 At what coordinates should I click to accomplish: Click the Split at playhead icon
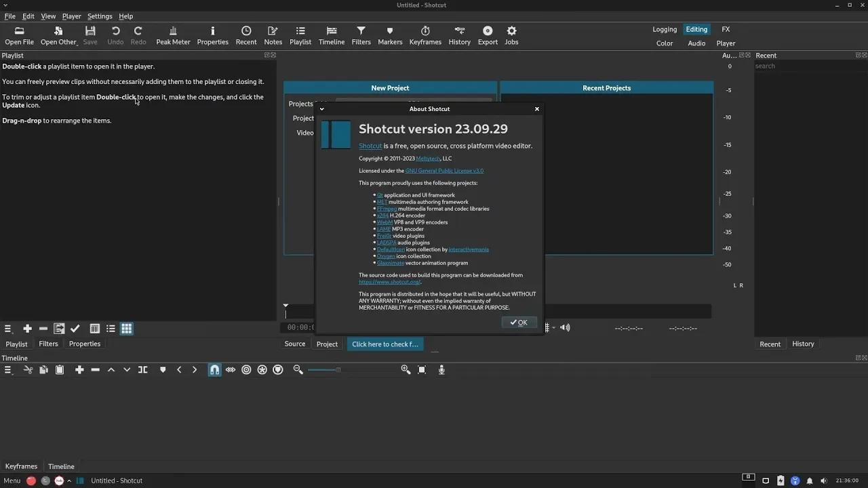click(x=143, y=369)
